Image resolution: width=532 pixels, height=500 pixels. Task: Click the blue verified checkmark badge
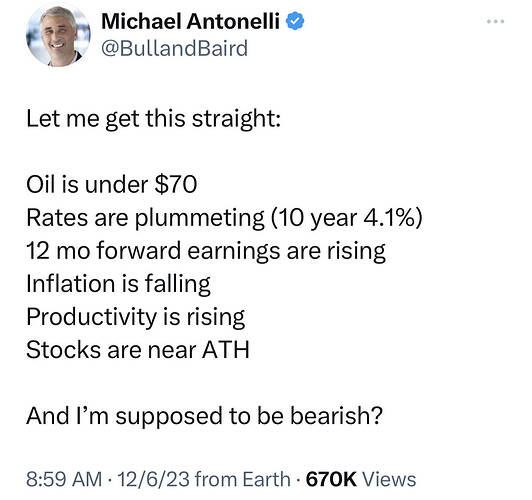coord(295,21)
